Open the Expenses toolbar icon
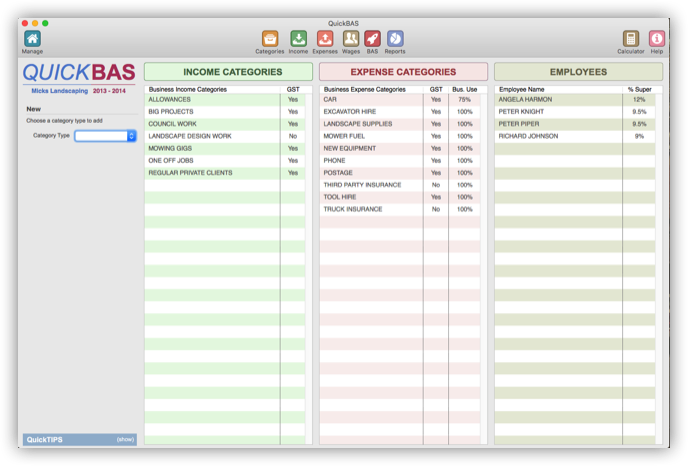 tap(325, 39)
